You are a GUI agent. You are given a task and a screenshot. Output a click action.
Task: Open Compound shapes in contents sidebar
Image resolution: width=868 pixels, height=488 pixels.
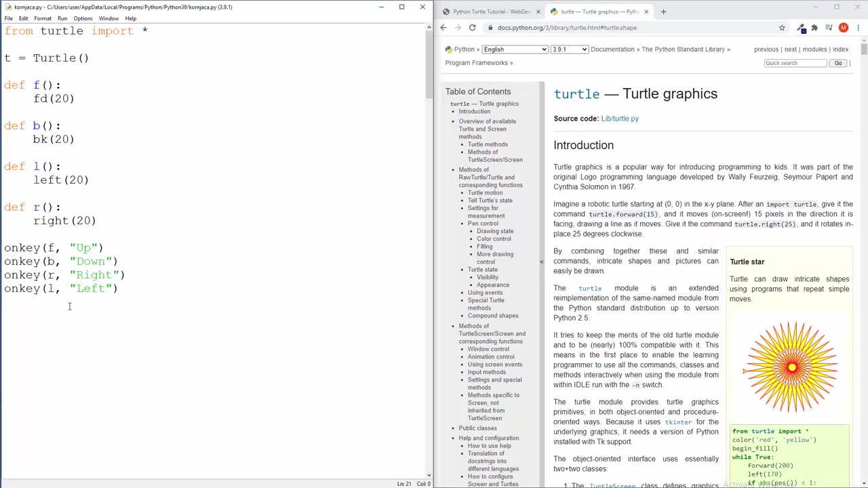(493, 316)
